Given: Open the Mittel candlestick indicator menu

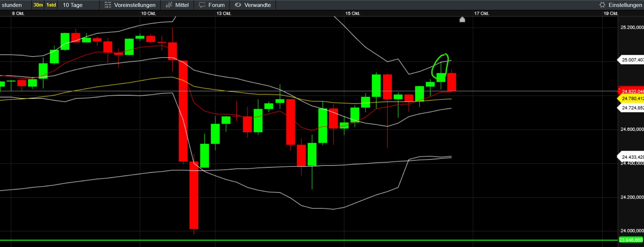Looking at the screenshot, I should 177,5.
